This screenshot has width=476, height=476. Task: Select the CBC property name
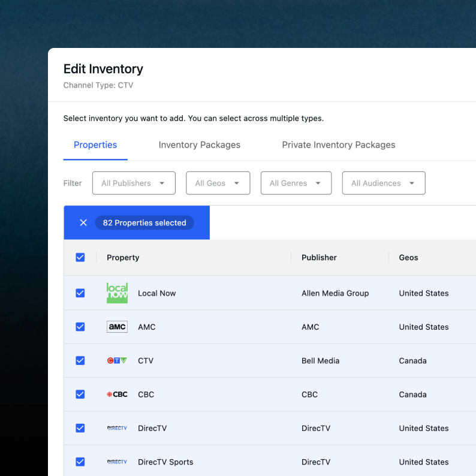[146, 394]
